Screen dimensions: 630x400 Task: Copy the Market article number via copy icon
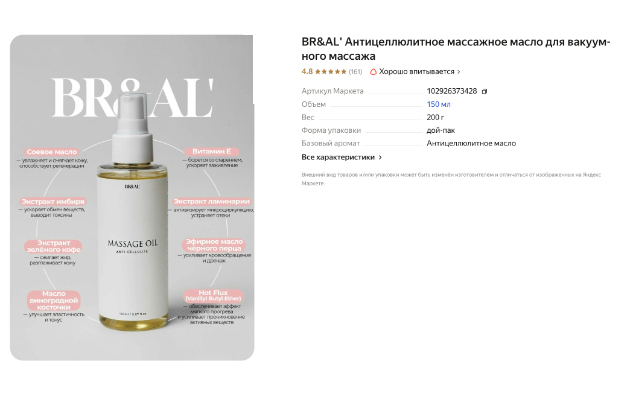(484, 92)
